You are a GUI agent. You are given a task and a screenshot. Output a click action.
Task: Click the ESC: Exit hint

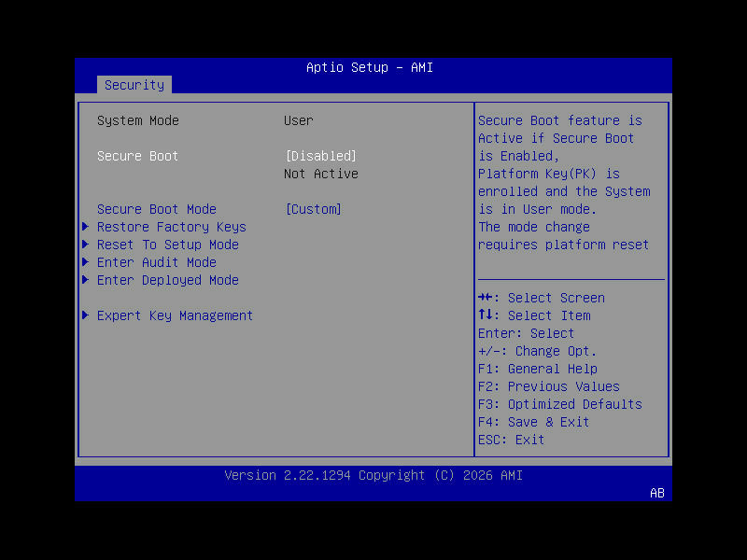pyautogui.click(x=511, y=440)
